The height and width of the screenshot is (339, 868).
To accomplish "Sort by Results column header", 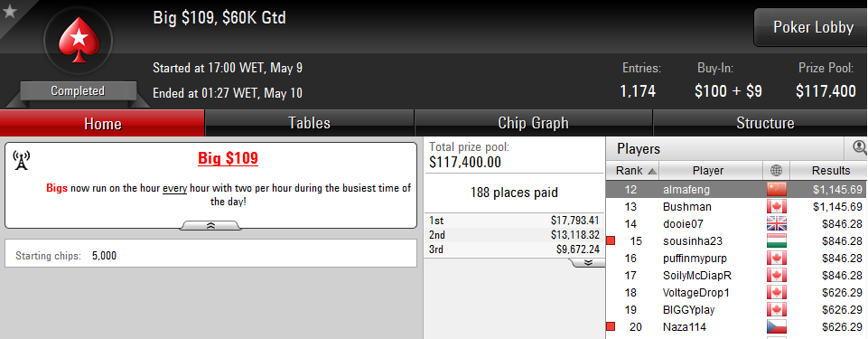I will [x=830, y=171].
